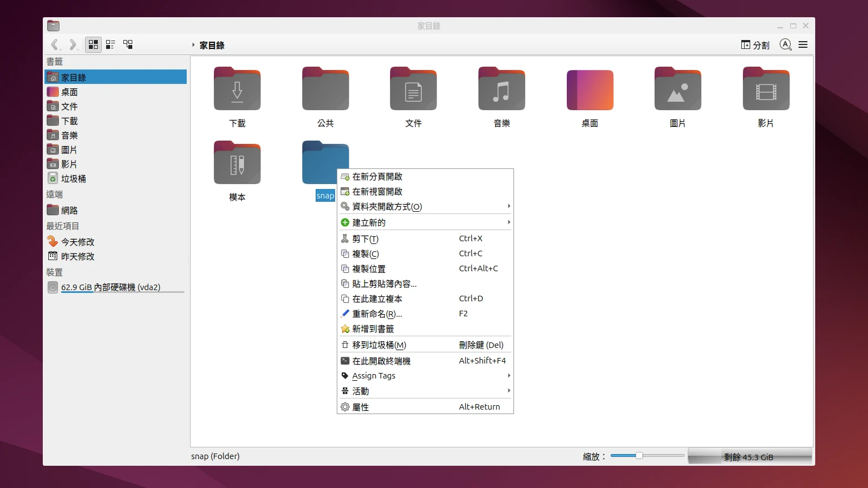
Task: Open the search tool icon
Action: 785,44
